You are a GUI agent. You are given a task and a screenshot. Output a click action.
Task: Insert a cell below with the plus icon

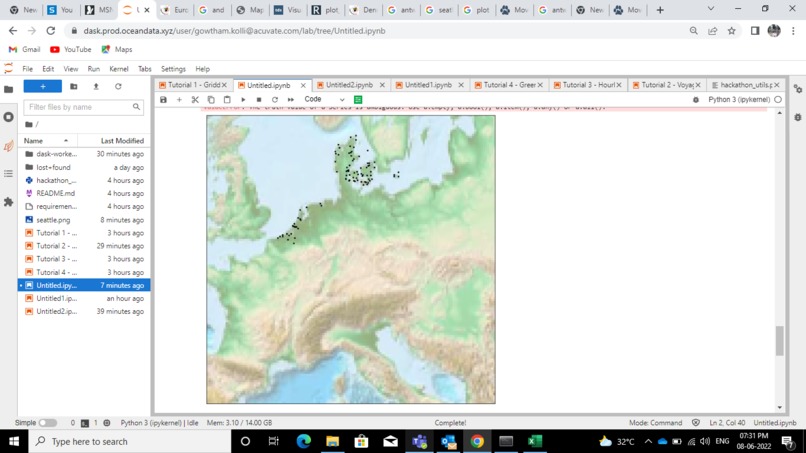pos(179,100)
